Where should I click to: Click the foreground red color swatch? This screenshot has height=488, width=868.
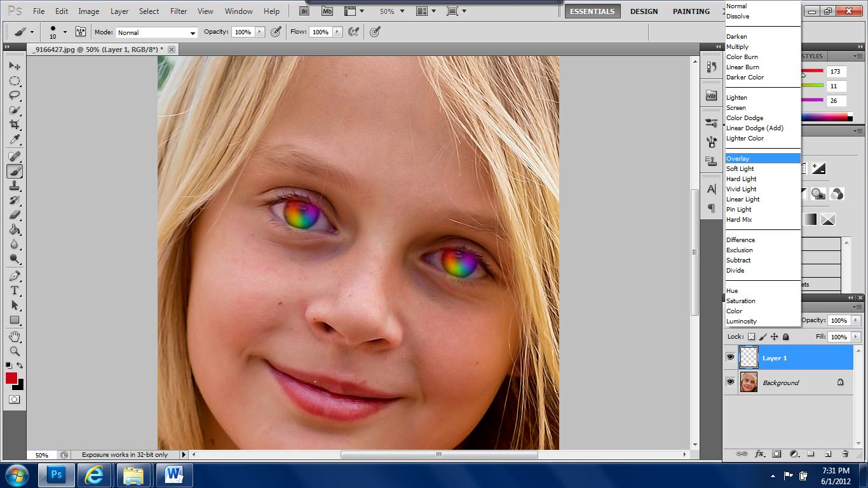pyautogui.click(x=11, y=379)
